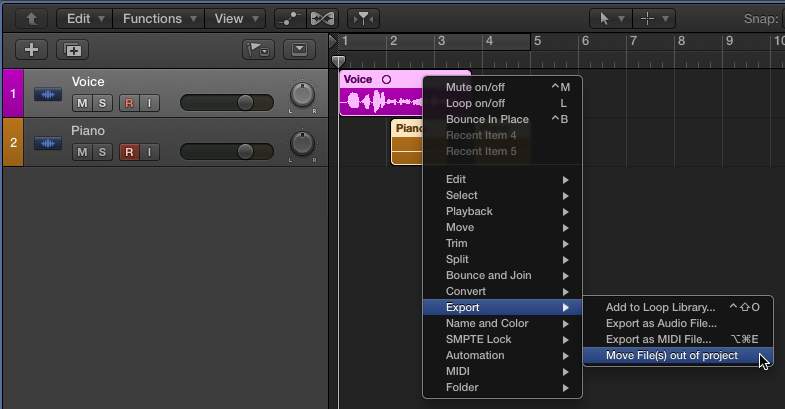The width and height of the screenshot is (785, 409).
Task: Choose Export as MIDI File
Action: (678, 339)
